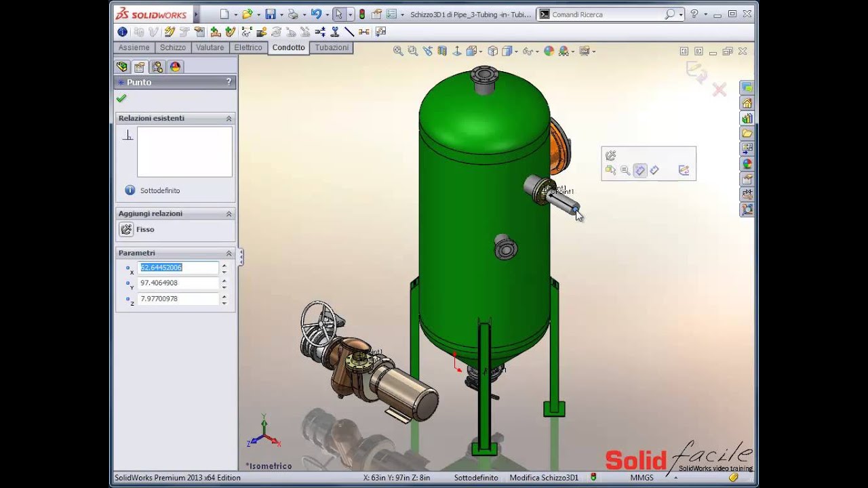Click the X parameter spinner arrows
The width and height of the screenshot is (868, 488).
point(224,268)
